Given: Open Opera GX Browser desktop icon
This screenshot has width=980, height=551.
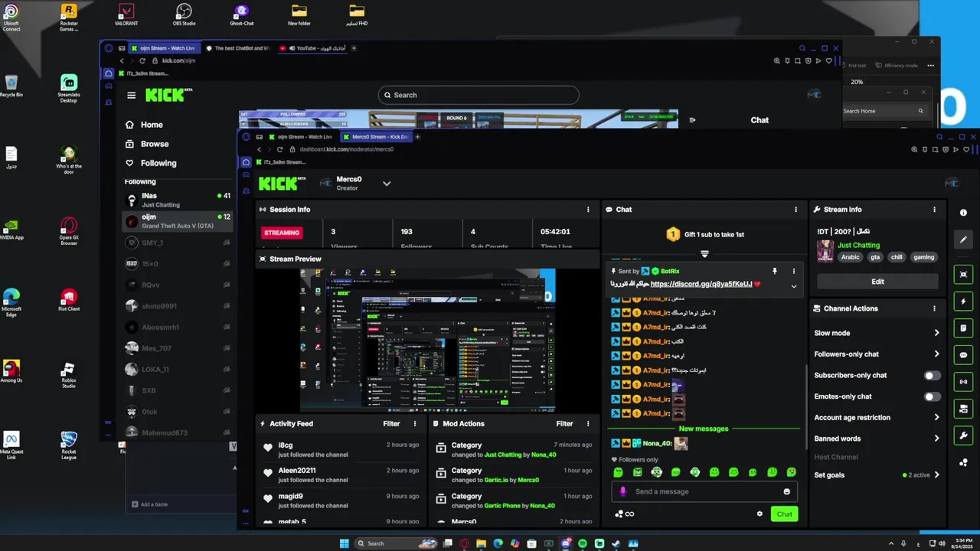Looking at the screenshot, I should point(69,232).
